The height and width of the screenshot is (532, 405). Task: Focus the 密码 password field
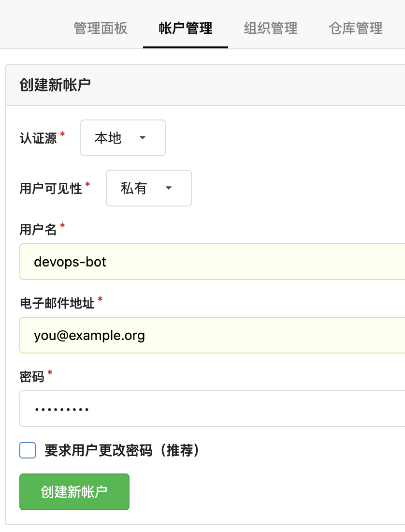click(213, 409)
